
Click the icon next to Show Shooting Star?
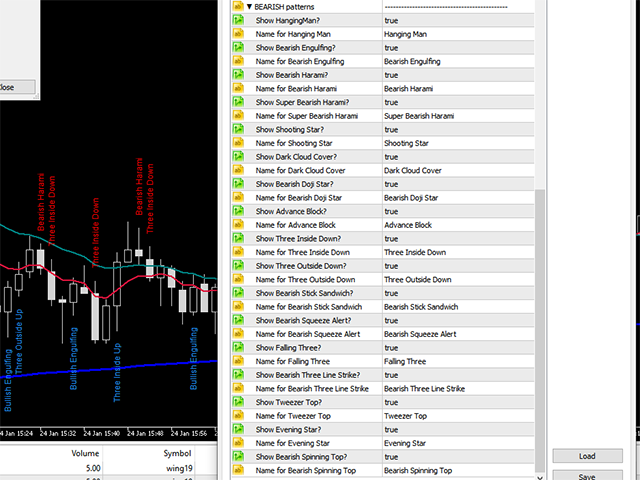238,129
